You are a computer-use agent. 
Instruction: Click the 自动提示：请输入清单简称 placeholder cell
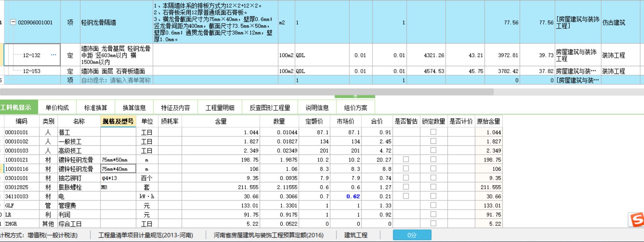[116, 80]
